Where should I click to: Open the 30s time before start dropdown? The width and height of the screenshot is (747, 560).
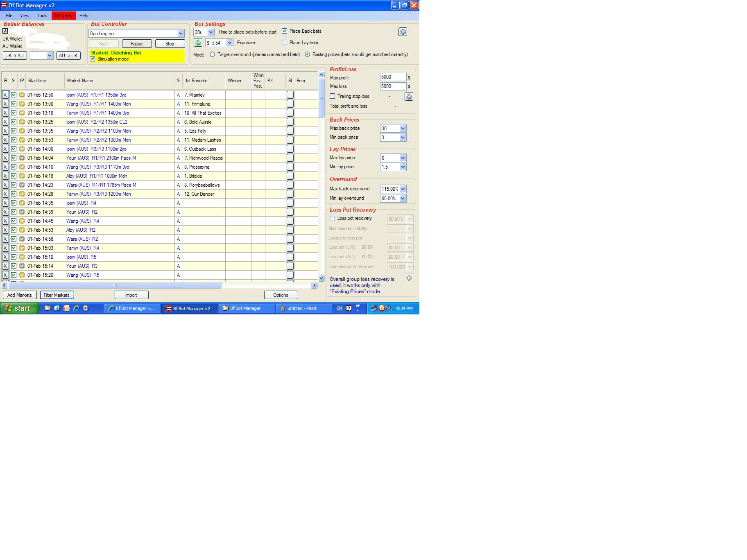211,32
